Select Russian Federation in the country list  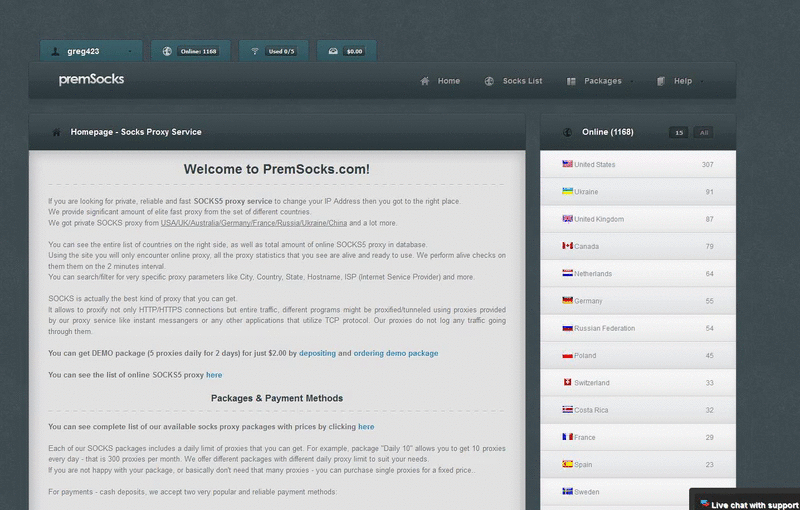638,328
